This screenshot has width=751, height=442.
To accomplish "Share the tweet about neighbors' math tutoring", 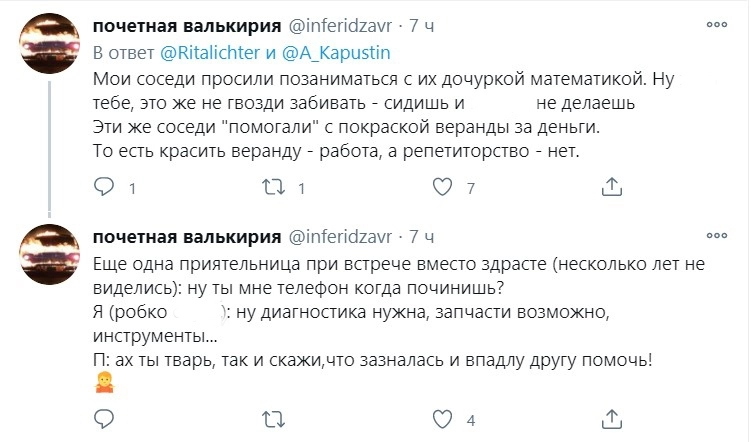I will [610, 187].
